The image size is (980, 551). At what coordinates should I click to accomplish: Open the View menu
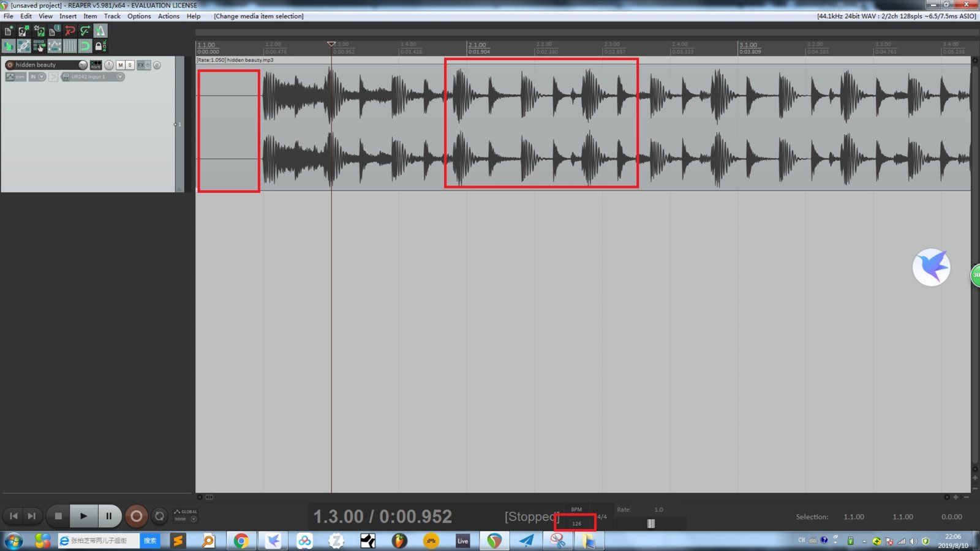coord(45,16)
